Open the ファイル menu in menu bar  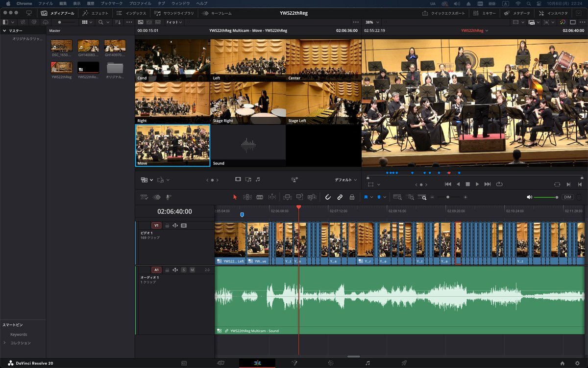(45, 3)
